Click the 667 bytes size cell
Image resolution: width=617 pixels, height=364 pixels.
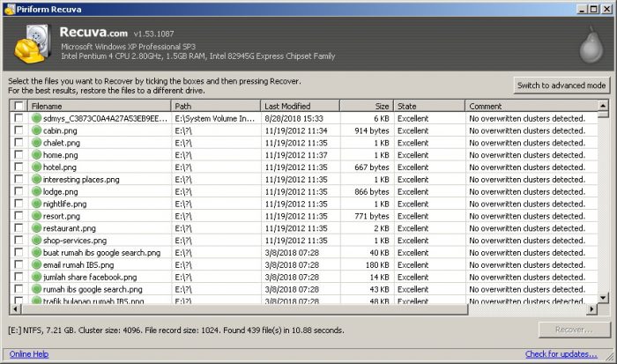(371, 167)
